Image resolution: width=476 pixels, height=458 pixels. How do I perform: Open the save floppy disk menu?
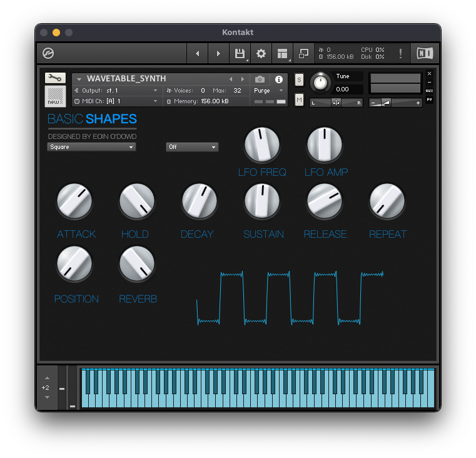coord(240,53)
